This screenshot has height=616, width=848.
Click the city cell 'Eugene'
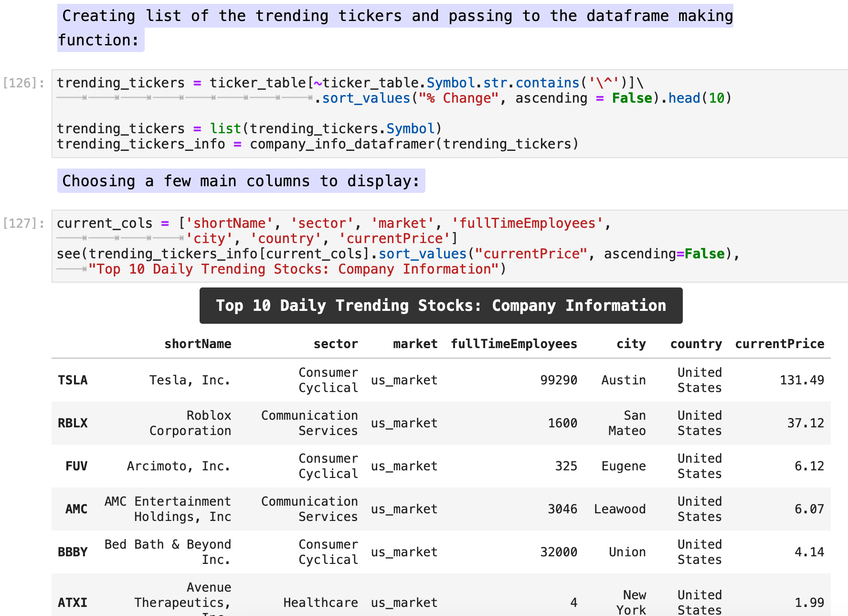pyautogui.click(x=624, y=466)
